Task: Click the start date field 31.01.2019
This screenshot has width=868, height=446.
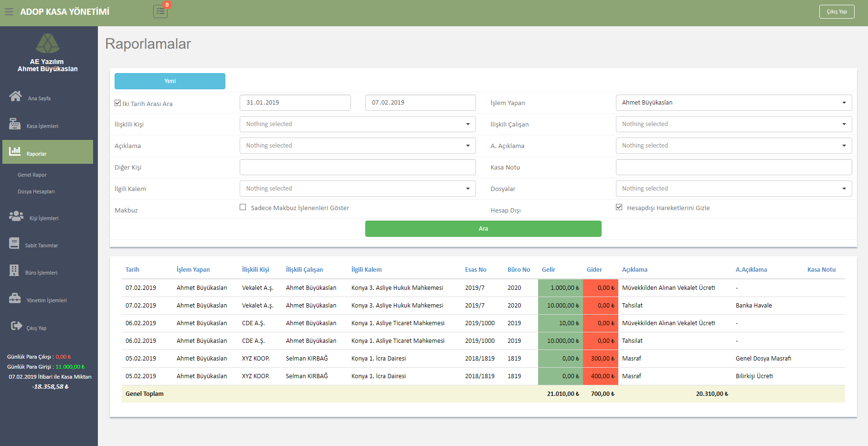Action: pyautogui.click(x=295, y=103)
